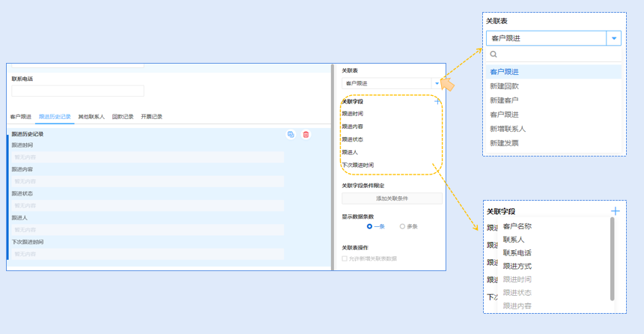The image size is (644, 334).
Task: Switch to the 其他联系人 tab
Action: pyautogui.click(x=91, y=117)
